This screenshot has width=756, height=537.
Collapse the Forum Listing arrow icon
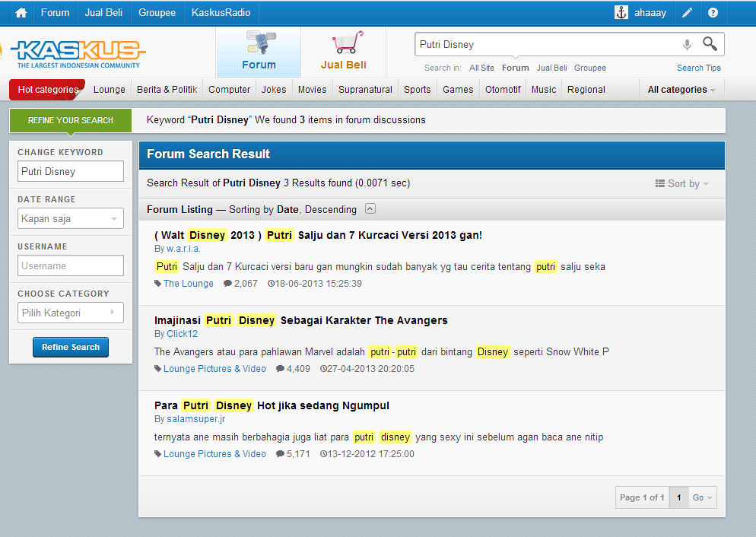pos(370,208)
